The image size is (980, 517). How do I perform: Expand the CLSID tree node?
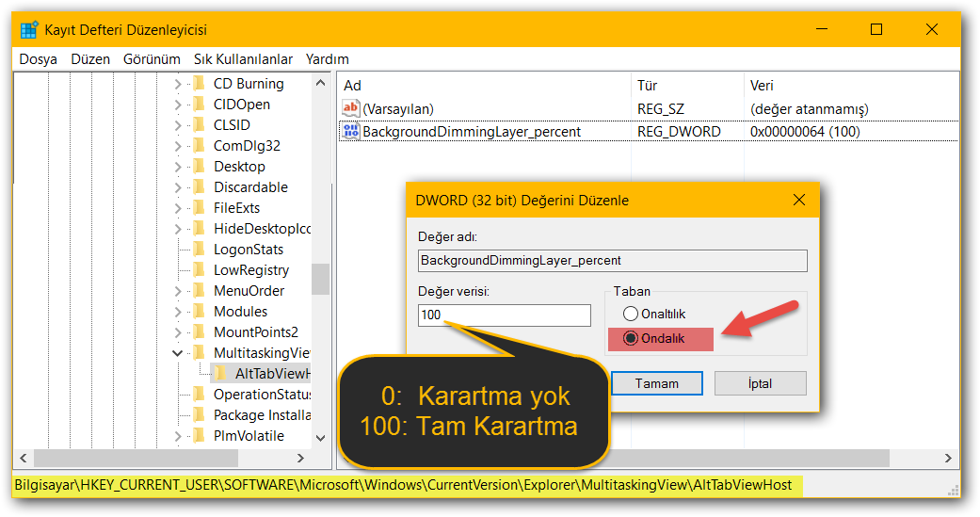[x=178, y=125]
